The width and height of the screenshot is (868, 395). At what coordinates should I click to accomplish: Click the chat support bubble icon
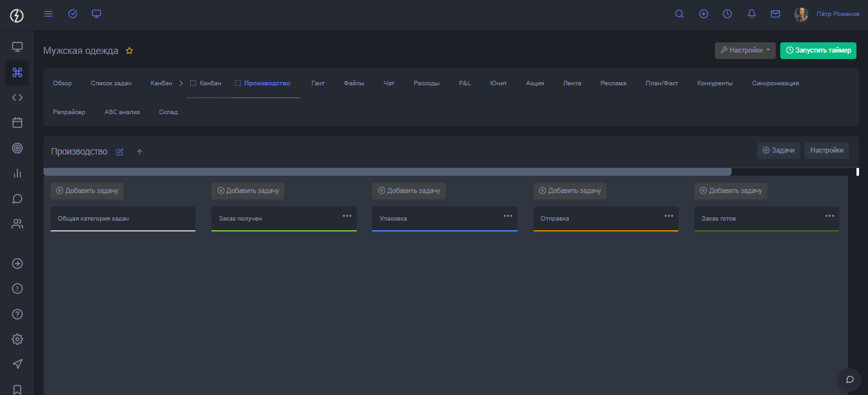tap(850, 379)
